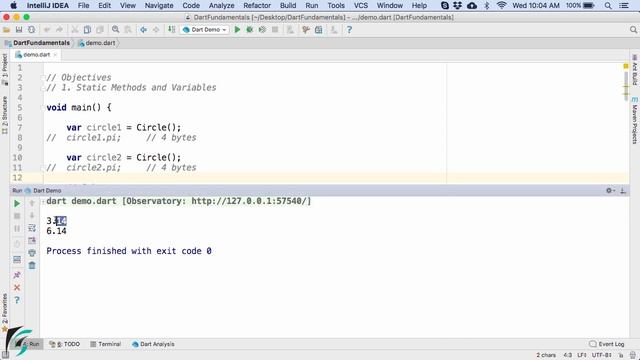Open the File menu
The image size is (640, 360).
pos(83,5)
